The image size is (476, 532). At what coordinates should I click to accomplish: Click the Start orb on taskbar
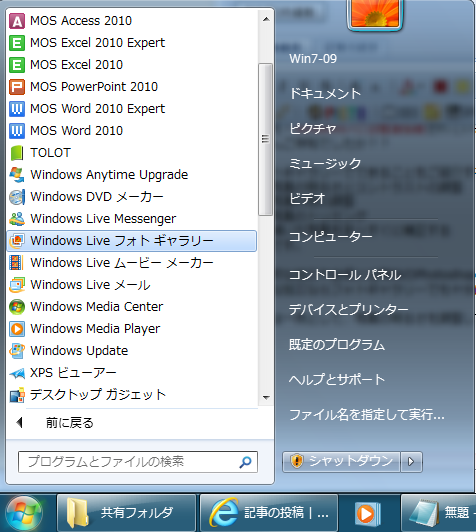tap(24, 513)
